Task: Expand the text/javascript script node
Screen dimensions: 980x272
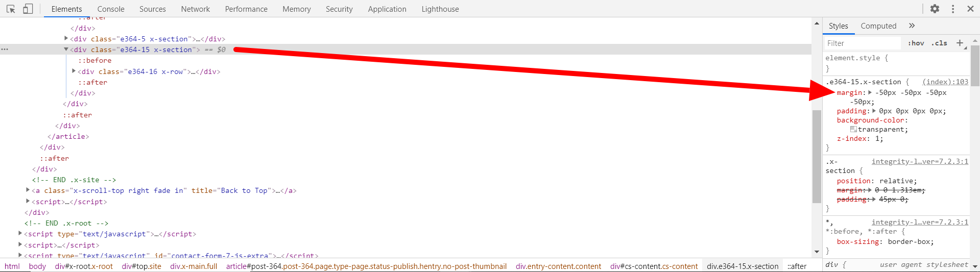Action: [20, 233]
